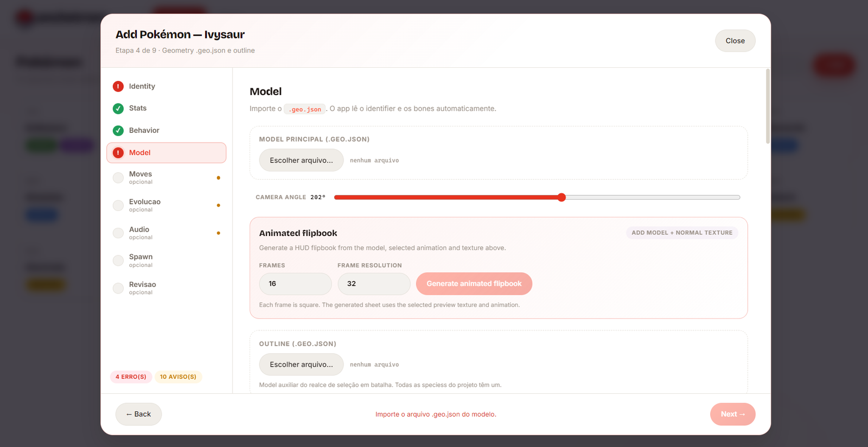Click the orange warning dot on Evolucao

[219, 206]
